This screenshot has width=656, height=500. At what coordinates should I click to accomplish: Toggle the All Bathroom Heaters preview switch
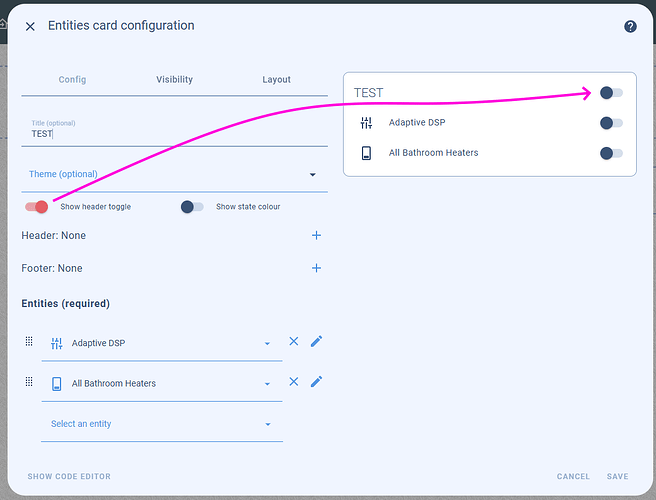tap(611, 153)
